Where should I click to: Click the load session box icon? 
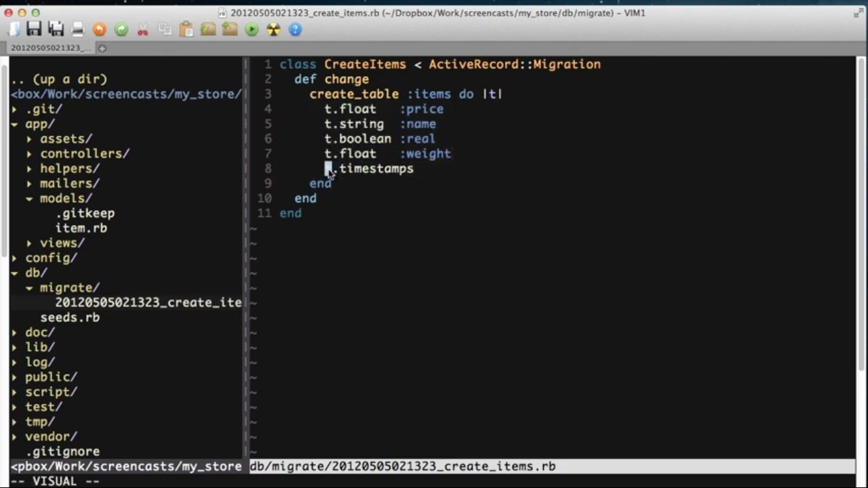pyautogui.click(x=208, y=29)
